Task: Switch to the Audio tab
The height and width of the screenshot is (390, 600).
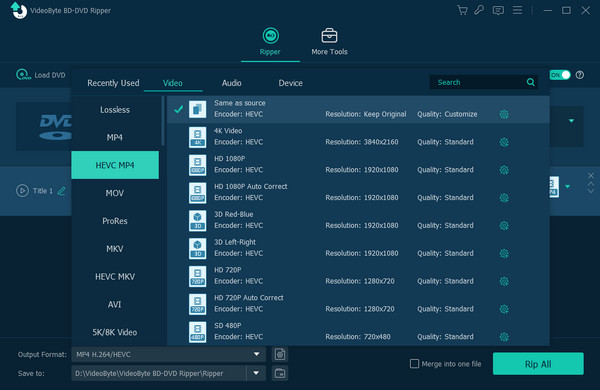Action: pos(232,83)
